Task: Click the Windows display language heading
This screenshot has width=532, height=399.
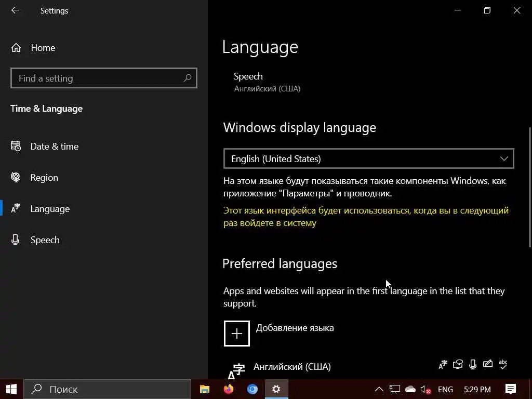Action: (x=300, y=128)
